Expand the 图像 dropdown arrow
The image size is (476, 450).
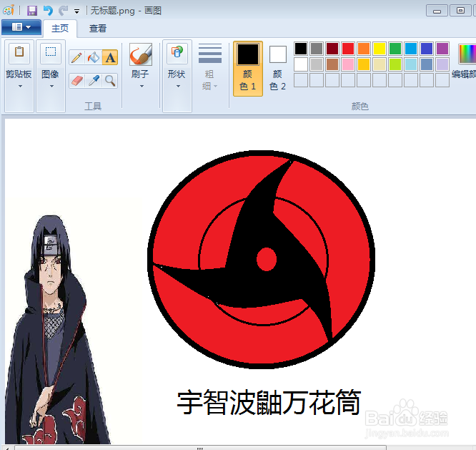(x=51, y=87)
